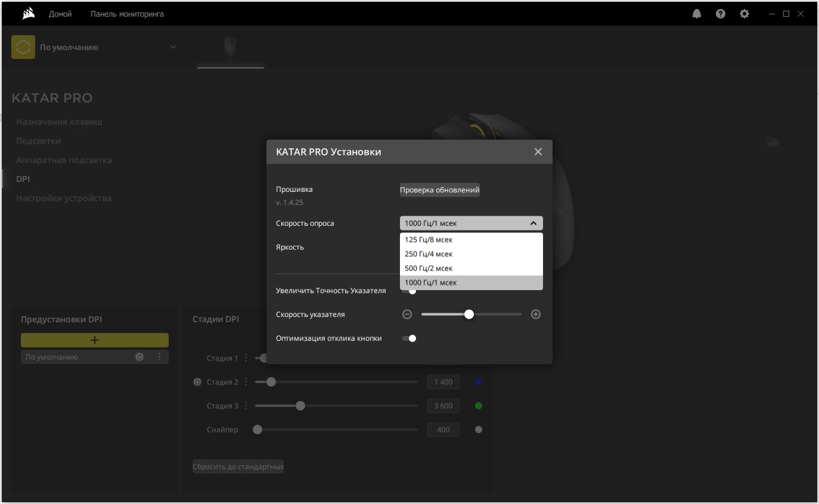
Task: Open Панель мониторинга tab
Action: tap(127, 14)
